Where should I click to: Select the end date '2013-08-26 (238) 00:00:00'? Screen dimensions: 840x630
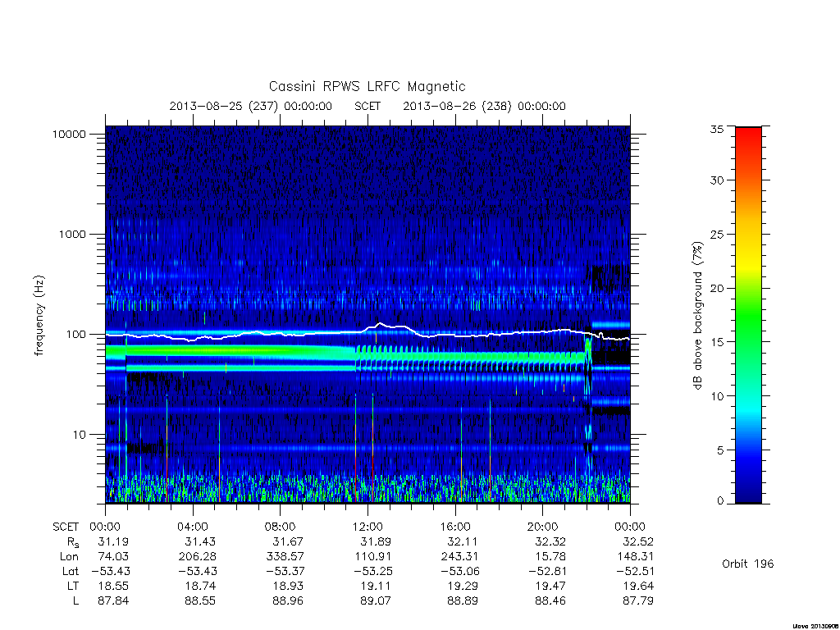coord(484,106)
